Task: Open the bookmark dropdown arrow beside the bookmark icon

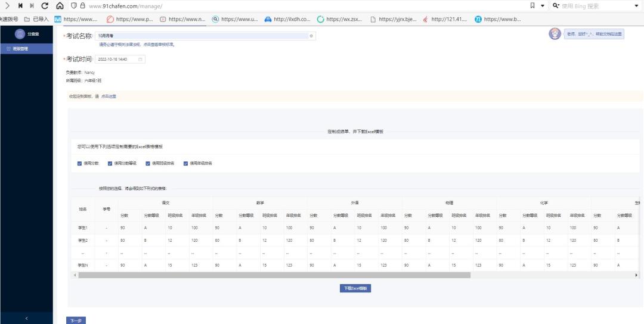Action: [542, 5]
